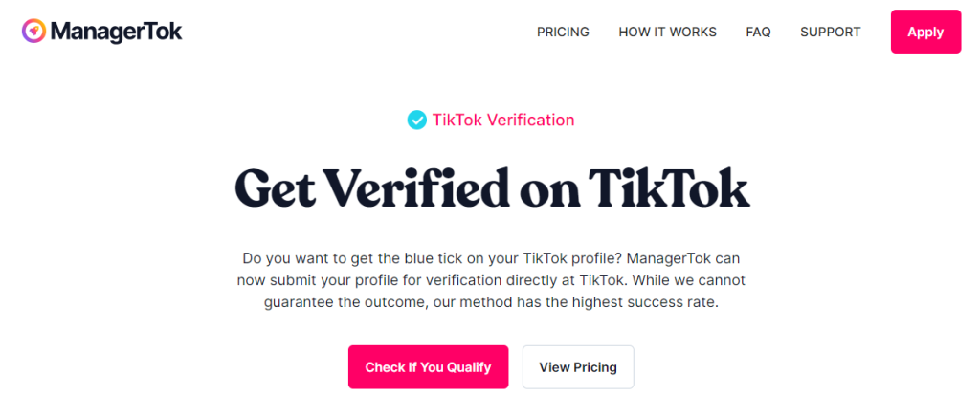Open the ManagerTok wordmark home link
This screenshot has height=397, width=980.
pyautogui.click(x=116, y=32)
